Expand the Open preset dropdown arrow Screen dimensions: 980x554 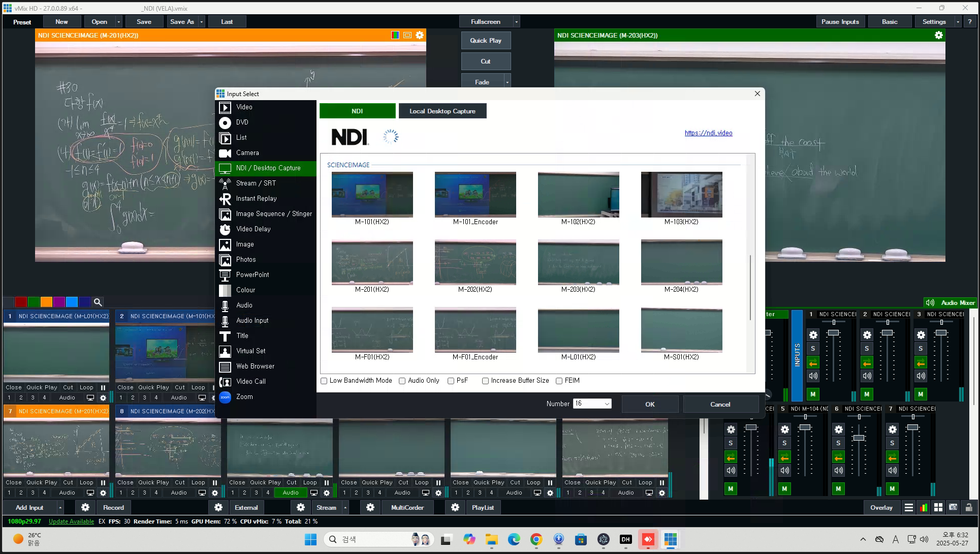click(x=118, y=21)
